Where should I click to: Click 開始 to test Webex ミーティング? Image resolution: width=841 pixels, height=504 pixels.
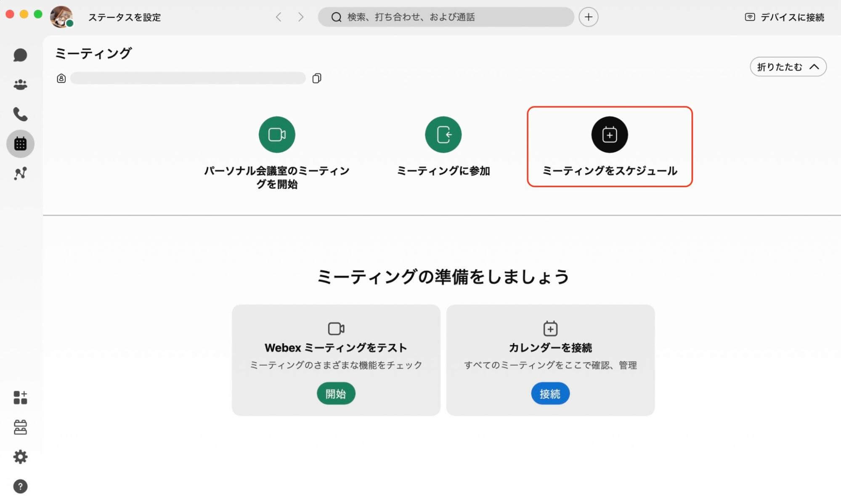pyautogui.click(x=335, y=394)
